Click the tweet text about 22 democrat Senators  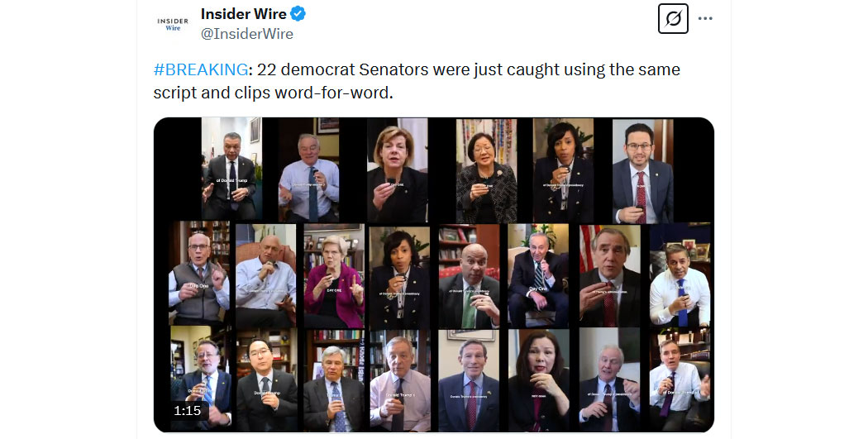417,81
